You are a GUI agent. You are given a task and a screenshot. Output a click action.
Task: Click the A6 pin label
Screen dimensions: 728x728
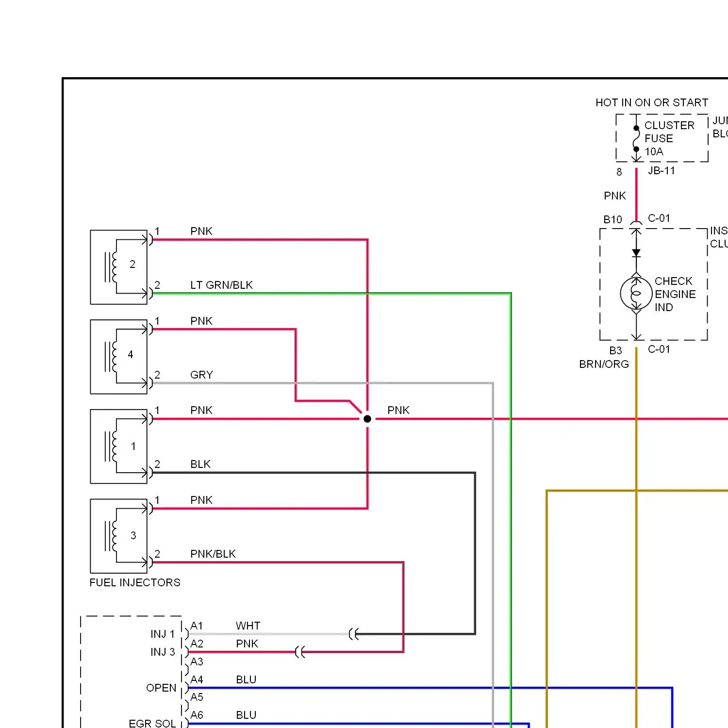197,715
